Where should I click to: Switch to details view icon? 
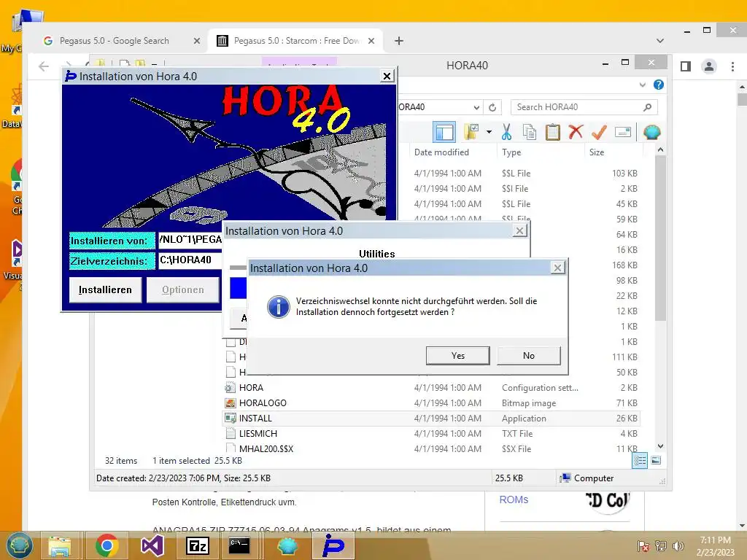[640, 460]
